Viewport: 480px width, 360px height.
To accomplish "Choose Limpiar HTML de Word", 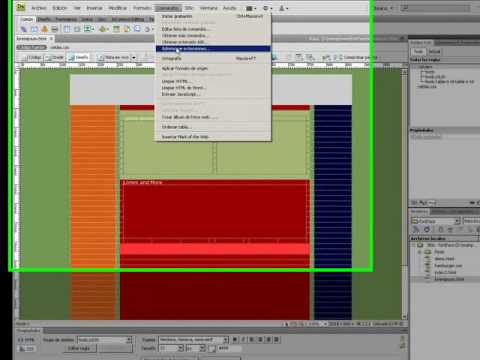I will tap(213, 88).
